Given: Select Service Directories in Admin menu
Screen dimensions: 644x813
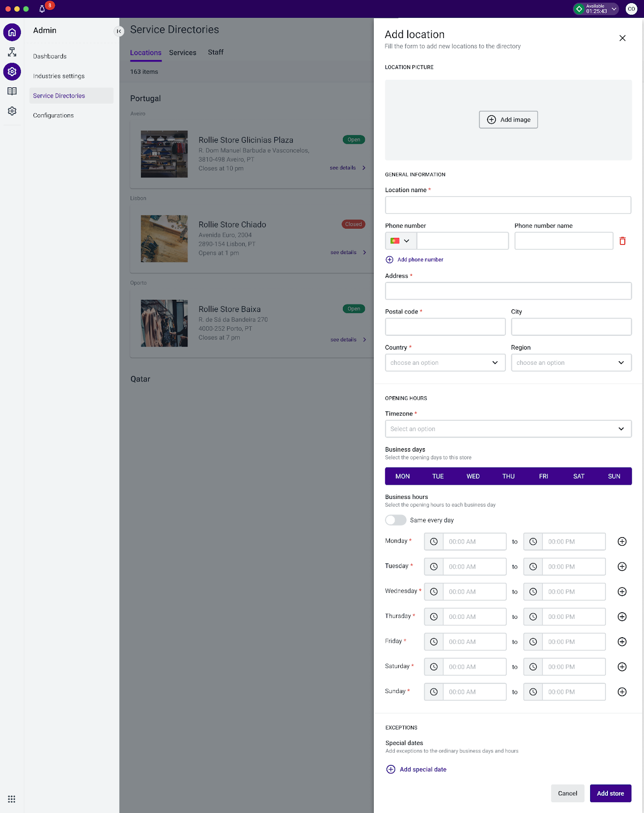Looking at the screenshot, I should [x=71, y=96].
